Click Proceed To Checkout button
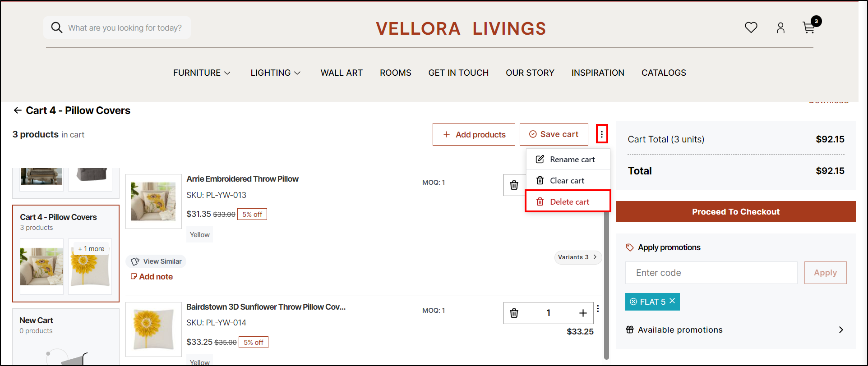The image size is (868, 366). (x=735, y=212)
